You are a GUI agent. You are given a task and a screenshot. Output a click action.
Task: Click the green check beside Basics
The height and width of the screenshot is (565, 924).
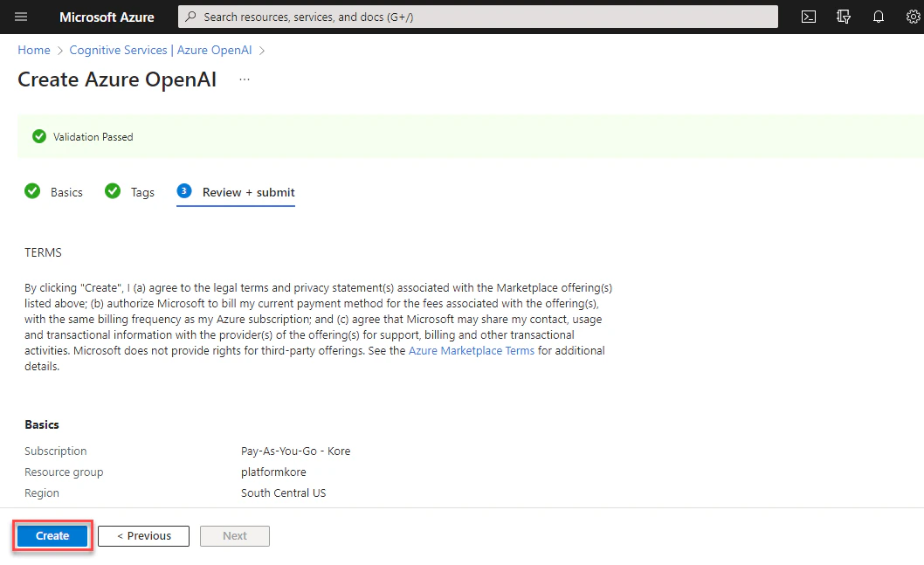(32, 191)
